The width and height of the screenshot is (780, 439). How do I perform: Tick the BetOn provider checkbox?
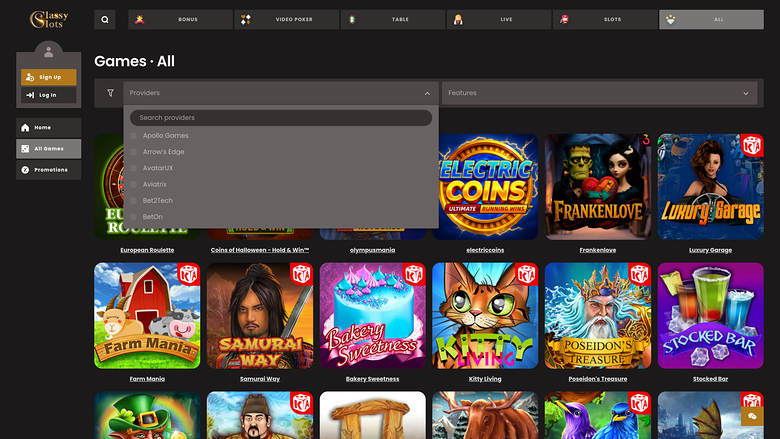133,217
